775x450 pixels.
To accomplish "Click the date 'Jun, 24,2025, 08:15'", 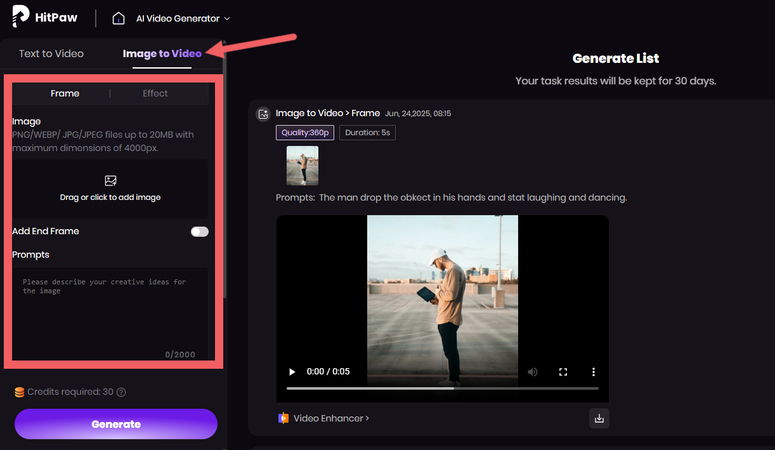I will [418, 114].
